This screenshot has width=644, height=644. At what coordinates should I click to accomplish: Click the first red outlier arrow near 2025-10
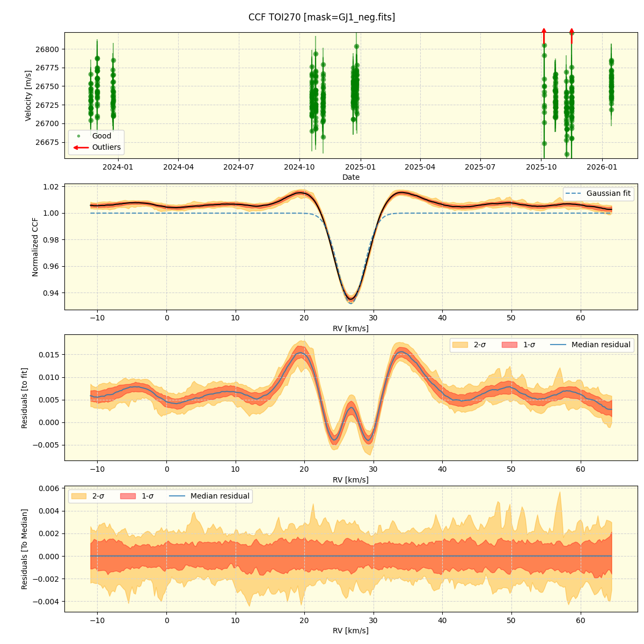coord(544,36)
